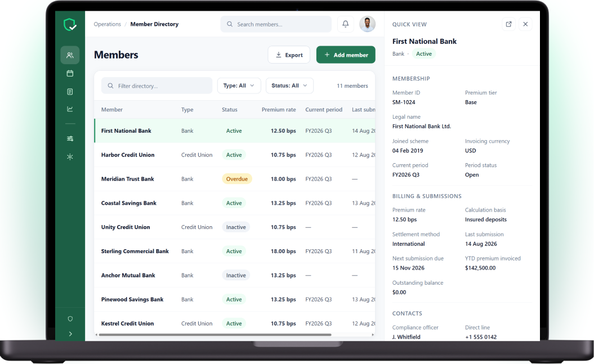Image resolution: width=594 pixels, height=364 pixels.
Task: Select the Sterling Commercial Bank row
Action: [x=235, y=251]
